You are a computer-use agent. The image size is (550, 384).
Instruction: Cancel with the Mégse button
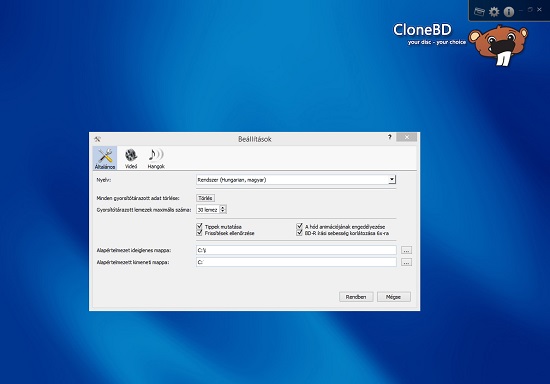pyautogui.click(x=393, y=297)
